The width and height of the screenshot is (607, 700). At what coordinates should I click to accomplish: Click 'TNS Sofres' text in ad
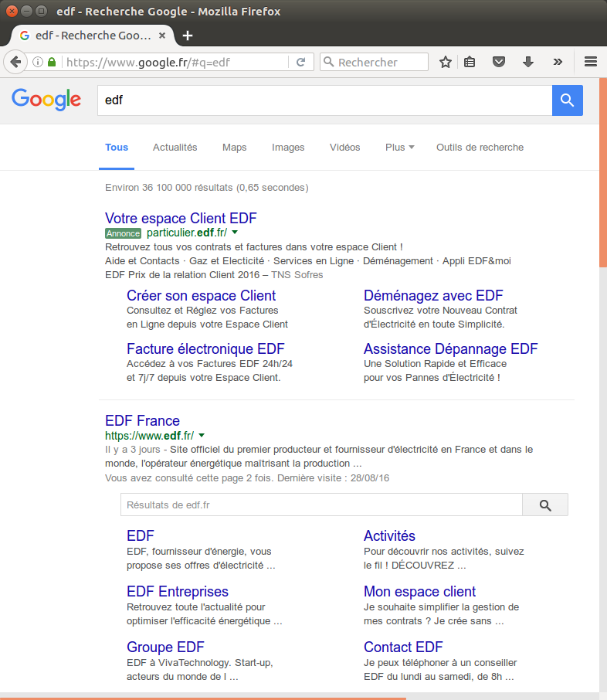coord(297,274)
